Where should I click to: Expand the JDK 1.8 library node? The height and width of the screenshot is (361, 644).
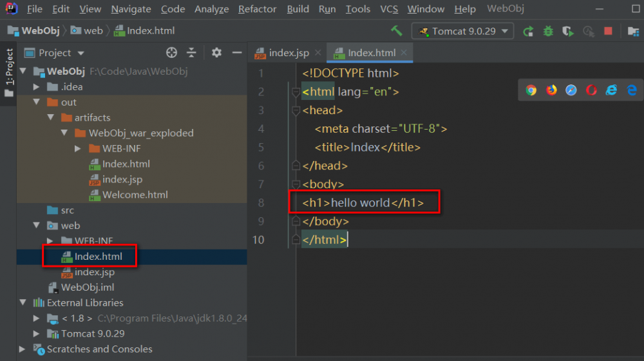tap(37, 318)
